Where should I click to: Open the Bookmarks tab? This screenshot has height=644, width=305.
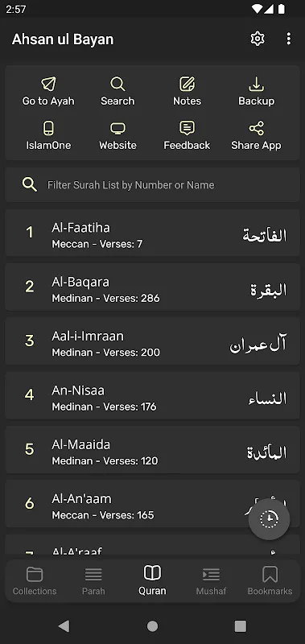pyautogui.click(x=270, y=580)
